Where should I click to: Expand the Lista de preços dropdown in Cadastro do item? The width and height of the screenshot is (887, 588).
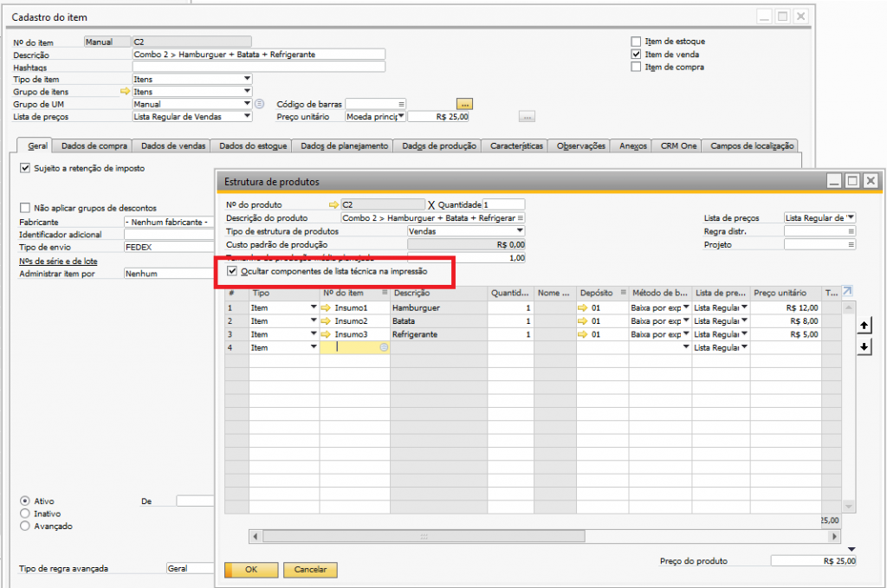click(247, 116)
